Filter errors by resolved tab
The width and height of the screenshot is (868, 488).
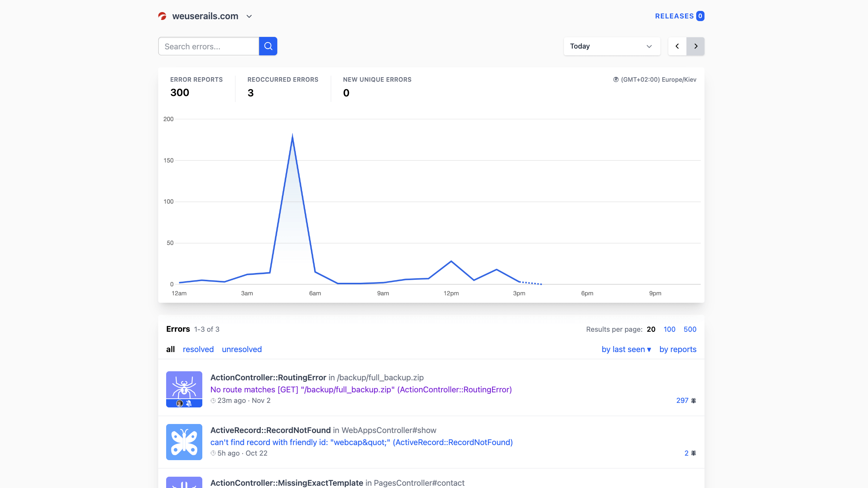point(198,349)
